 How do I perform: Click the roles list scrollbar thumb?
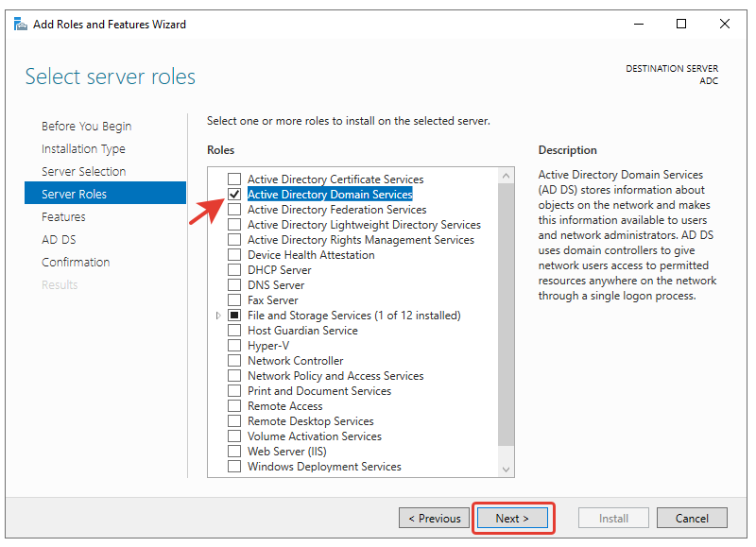[x=507, y=314]
